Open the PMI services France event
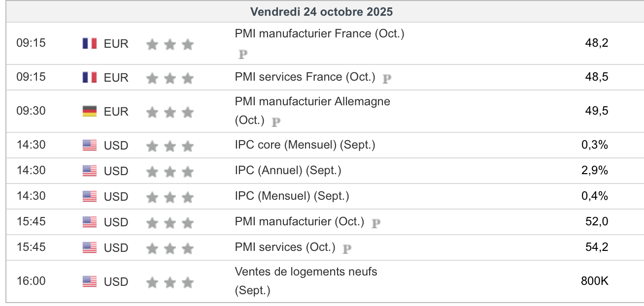Image resolution: width=644 pixels, height=306 pixels. [x=305, y=77]
